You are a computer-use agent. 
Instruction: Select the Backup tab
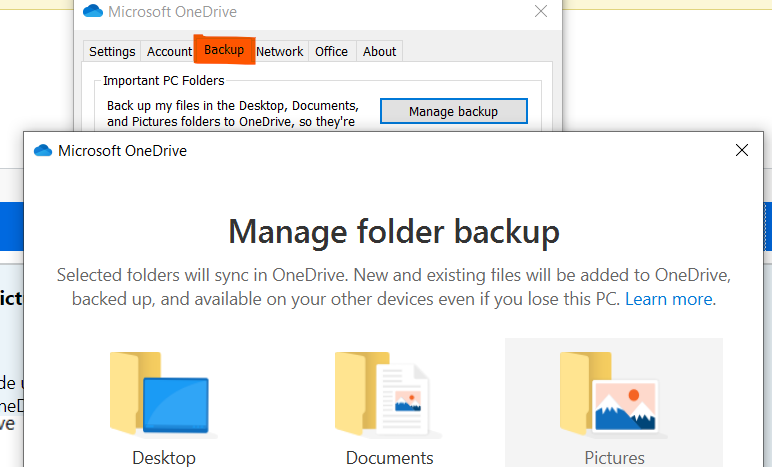tap(224, 50)
